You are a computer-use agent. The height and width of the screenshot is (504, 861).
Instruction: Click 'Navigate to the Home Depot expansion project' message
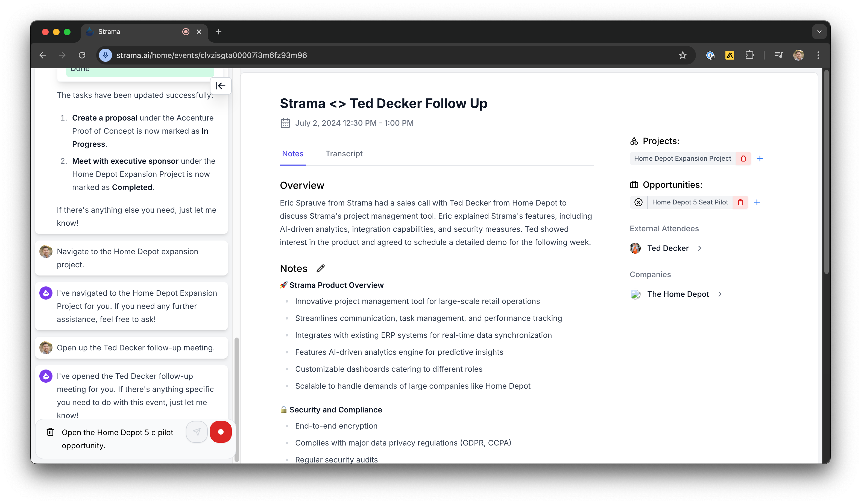coord(131,258)
